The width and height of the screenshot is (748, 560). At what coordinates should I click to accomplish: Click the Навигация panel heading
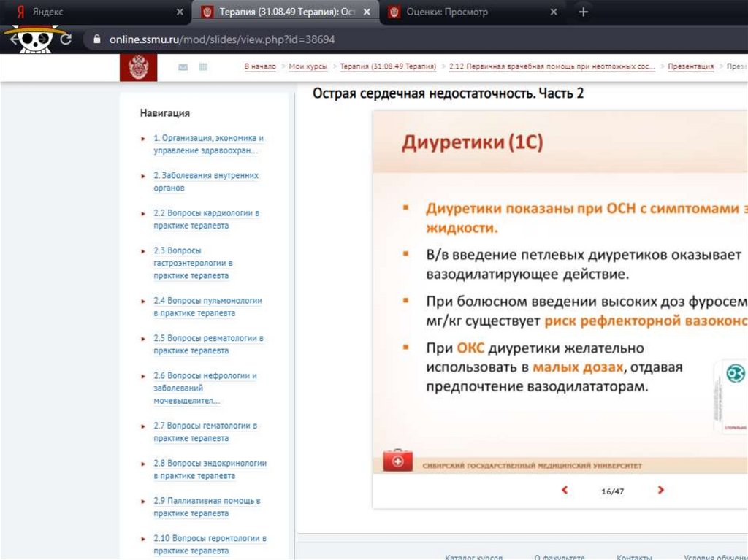pos(164,113)
